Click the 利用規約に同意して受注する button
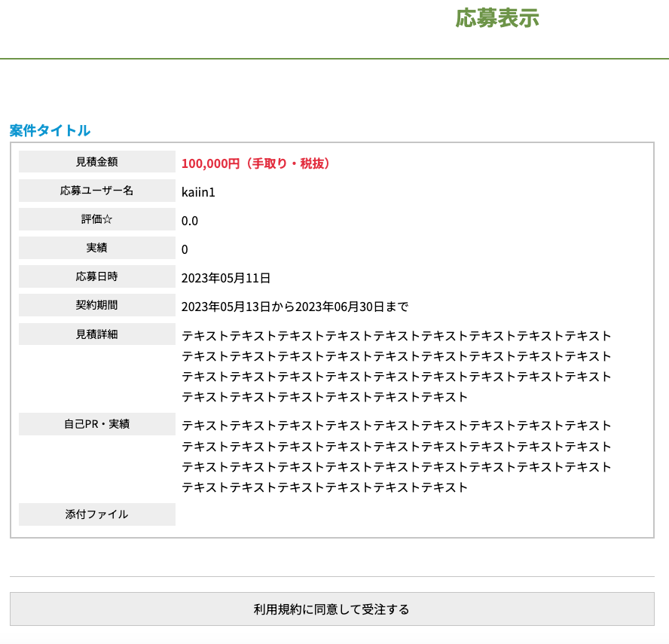The height and width of the screenshot is (644, 669). [x=331, y=609]
